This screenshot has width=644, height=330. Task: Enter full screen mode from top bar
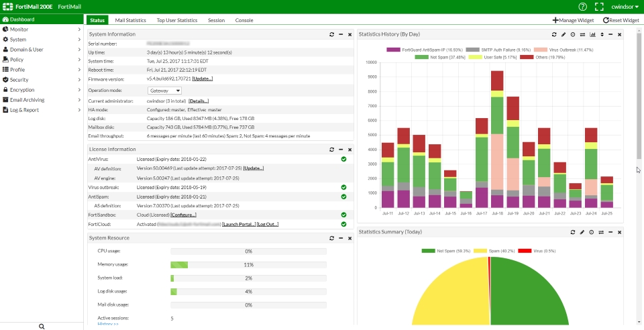[599, 6]
